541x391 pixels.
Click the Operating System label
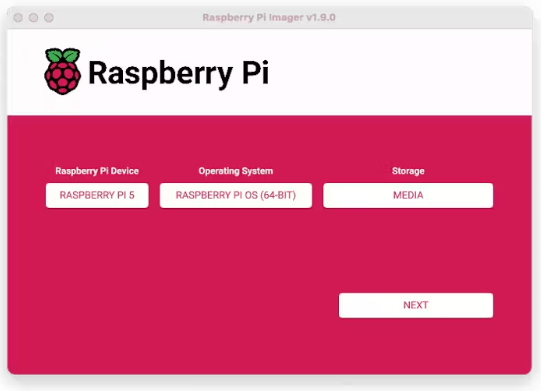point(236,171)
